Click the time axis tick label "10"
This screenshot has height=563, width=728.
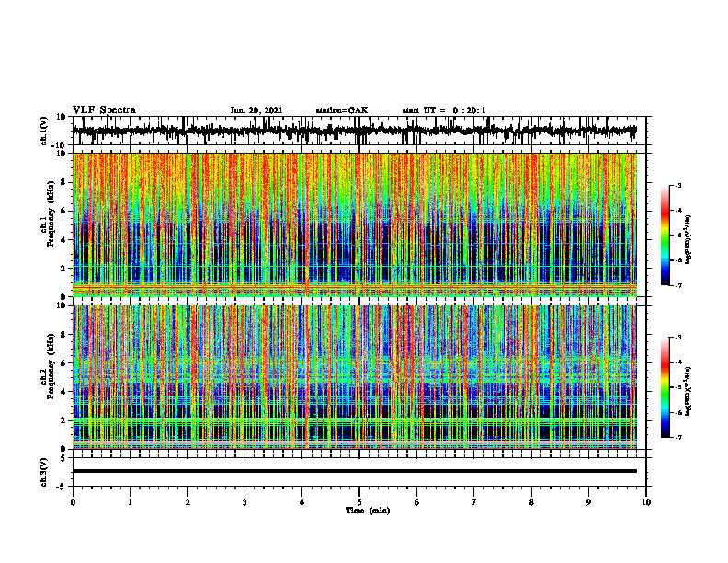coord(646,502)
